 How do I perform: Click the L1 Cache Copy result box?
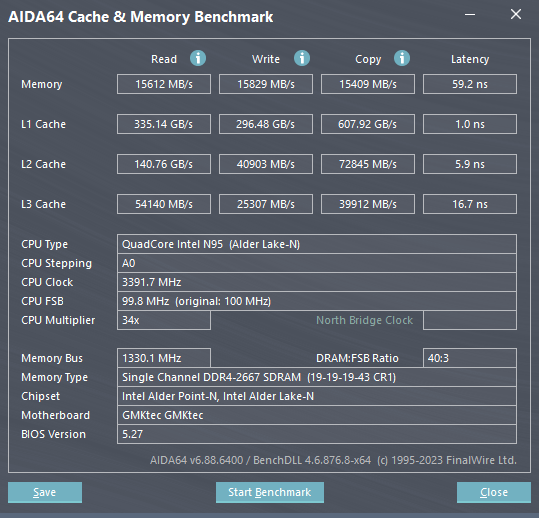click(x=368, y=124)
